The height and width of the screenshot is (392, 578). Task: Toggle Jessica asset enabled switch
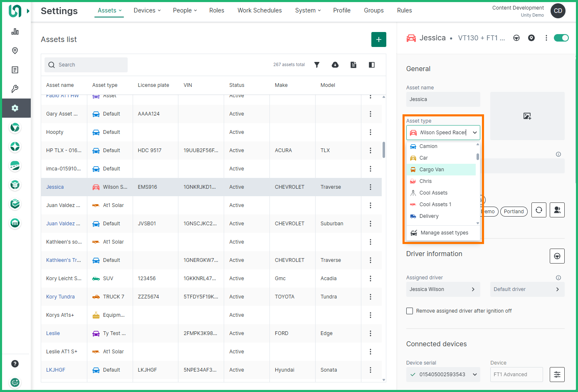(x=561, y=38)
